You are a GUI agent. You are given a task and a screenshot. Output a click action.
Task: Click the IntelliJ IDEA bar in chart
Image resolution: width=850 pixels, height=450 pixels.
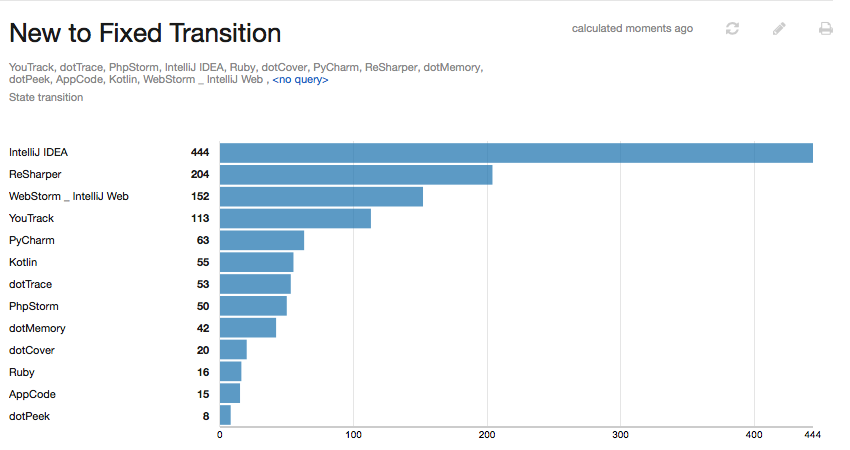[x=516, y=153]
